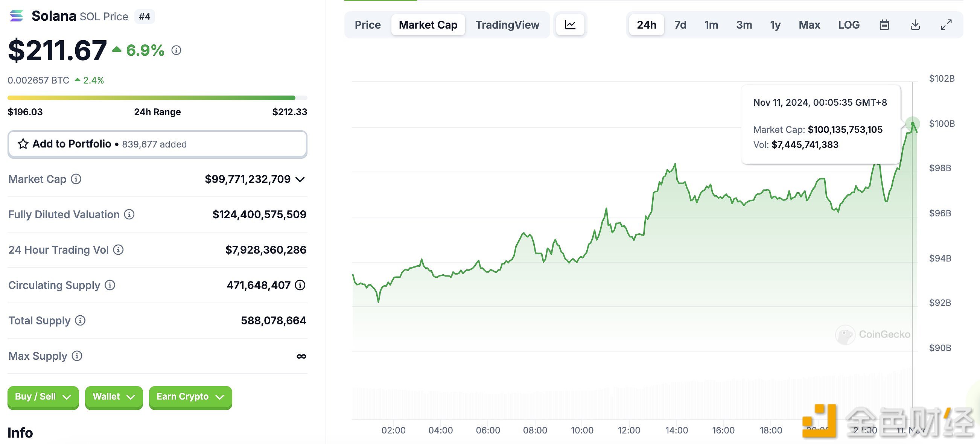Image resolution: width=980 pixels, height=444 pixels.
Task: Select the Market Cap chart tab
Action: coord(428,25)
